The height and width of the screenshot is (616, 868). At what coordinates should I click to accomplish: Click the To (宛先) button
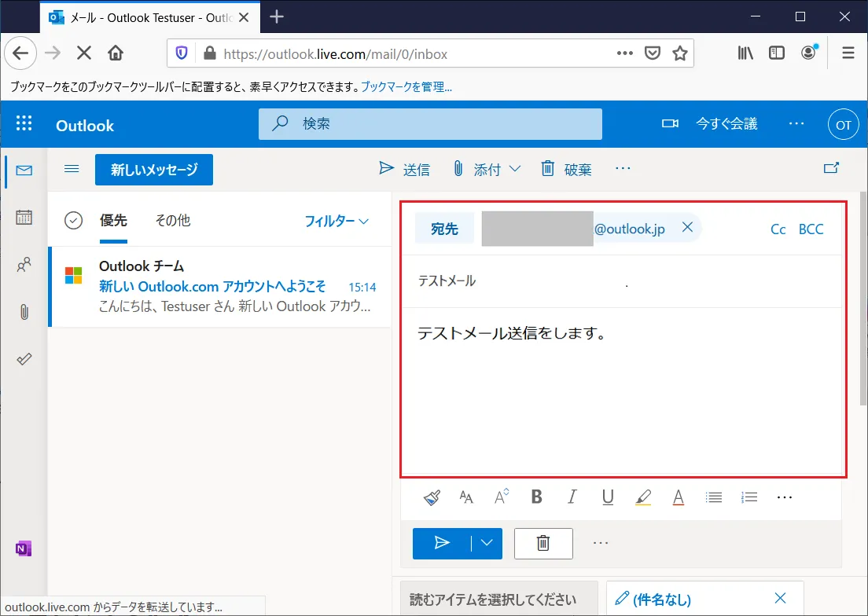444,229
